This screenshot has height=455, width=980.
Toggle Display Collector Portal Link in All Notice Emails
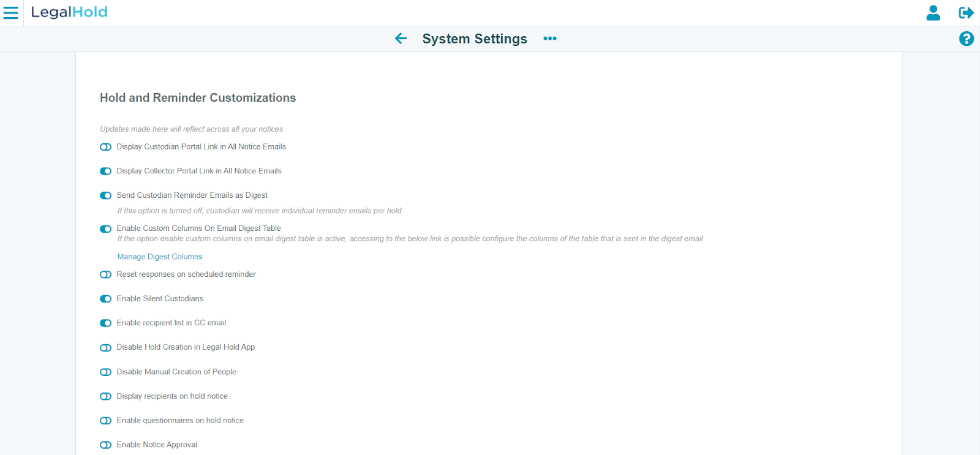coord(106,171)
